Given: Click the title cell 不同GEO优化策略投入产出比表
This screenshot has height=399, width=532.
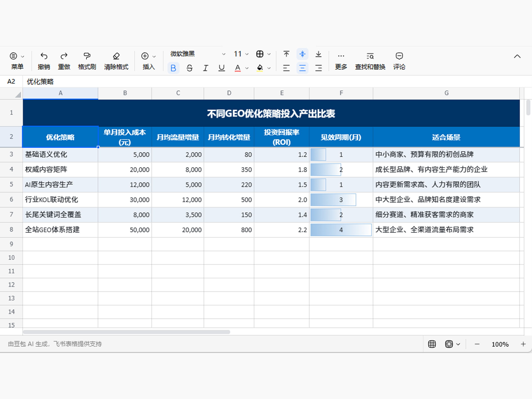Looking at the screenshot, I should tap(271, 113).
